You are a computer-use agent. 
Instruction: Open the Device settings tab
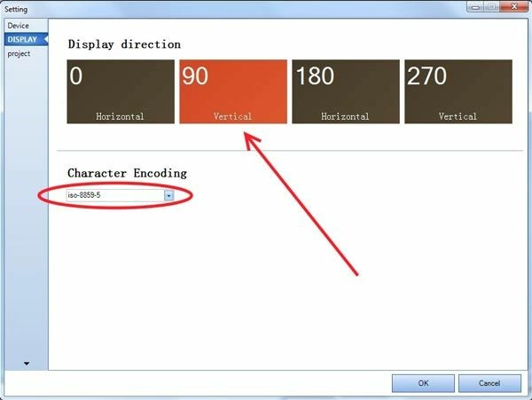(19, 26)
